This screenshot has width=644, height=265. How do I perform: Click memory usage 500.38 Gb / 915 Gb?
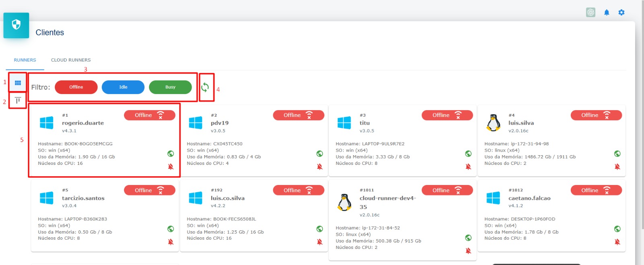pyautogui.click(x=398, y=241)
